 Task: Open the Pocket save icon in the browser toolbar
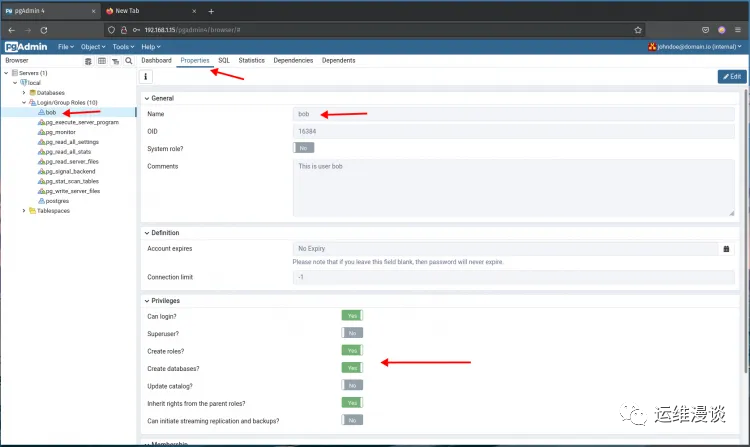(x=705, y=30)
